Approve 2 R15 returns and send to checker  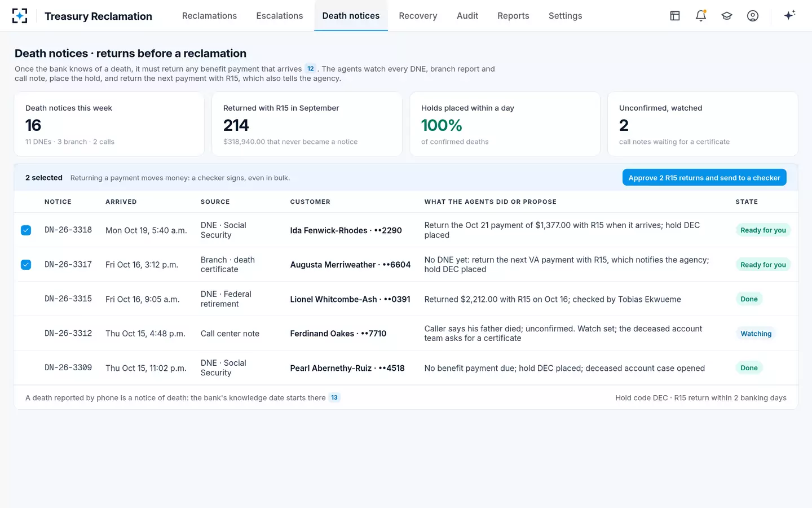(704, 177)
